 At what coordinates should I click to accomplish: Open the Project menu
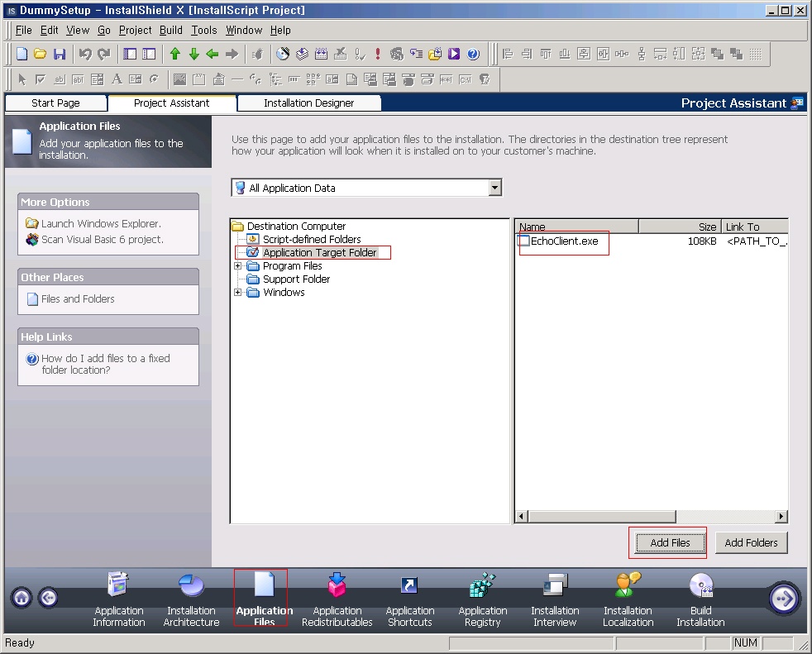(135, 30)
